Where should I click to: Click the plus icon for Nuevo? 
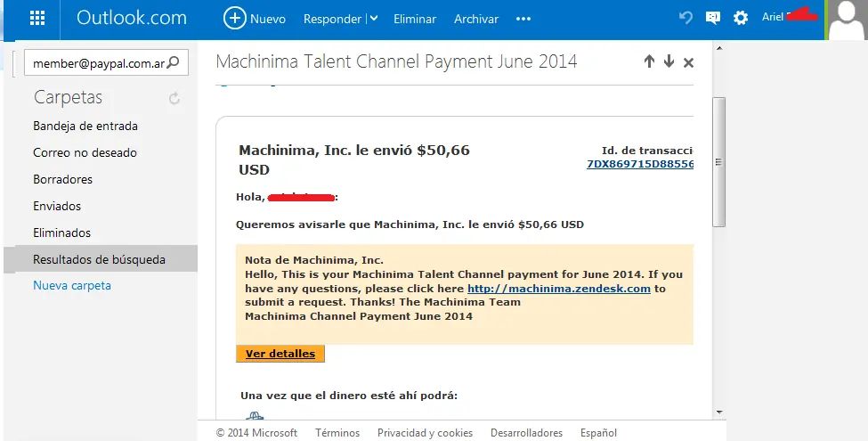[x=235, y=19]
